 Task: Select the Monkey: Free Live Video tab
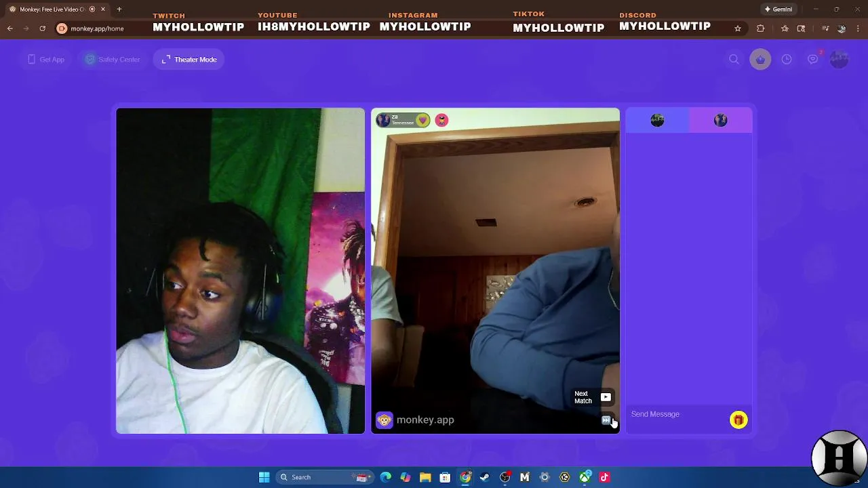pos(57,9)
